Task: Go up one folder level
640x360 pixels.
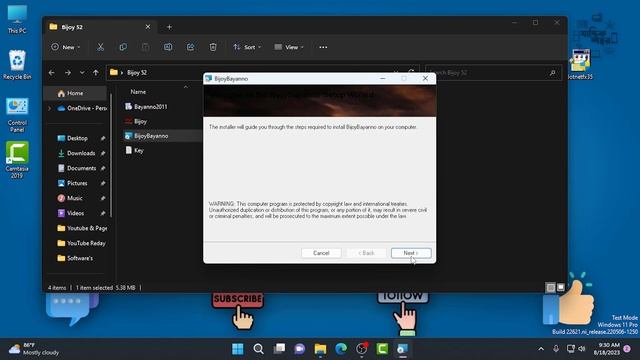Action: 96,73
